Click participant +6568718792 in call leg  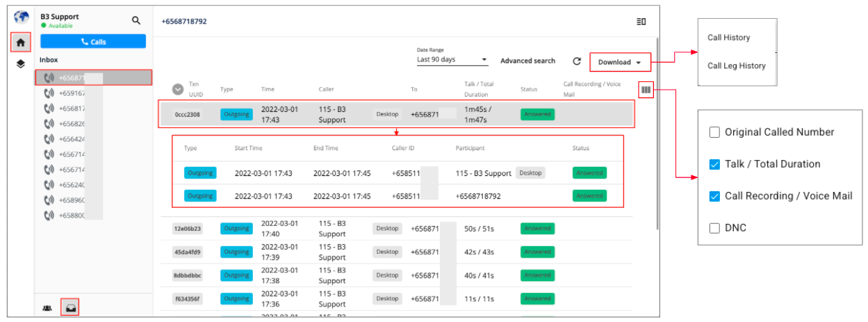click(478, 196)
